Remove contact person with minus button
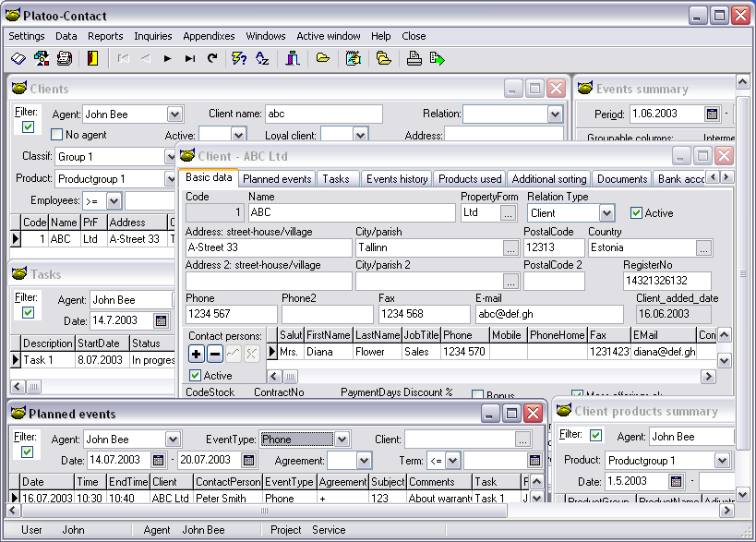The height and width of the screenshot is (542, 756). [214, 354]
